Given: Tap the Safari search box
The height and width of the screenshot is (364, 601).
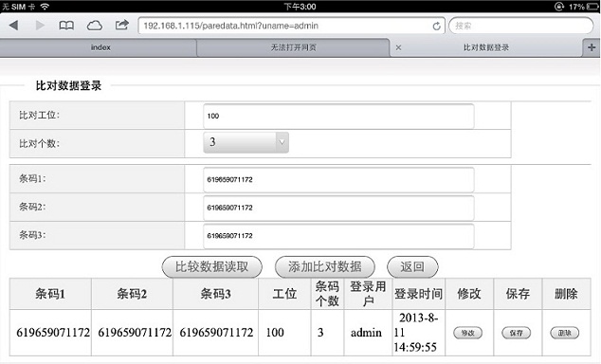Looking at the screenshot, I should click(520, 26).
